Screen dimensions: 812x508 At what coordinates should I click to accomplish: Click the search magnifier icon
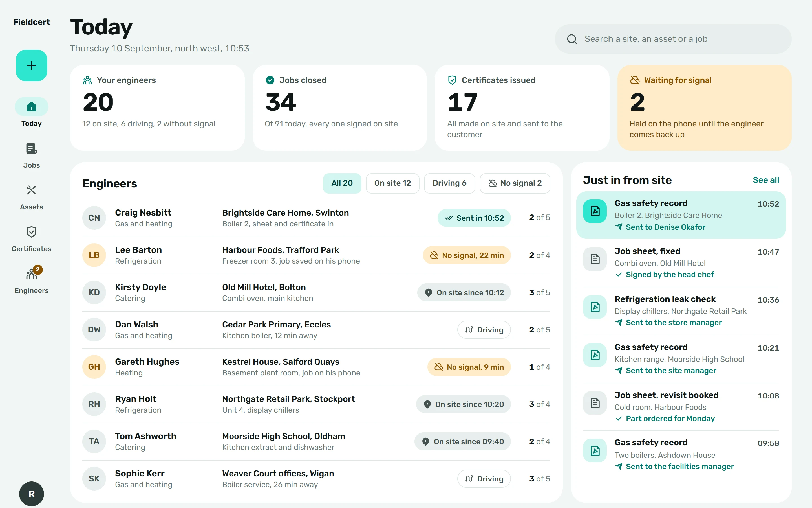572,39
